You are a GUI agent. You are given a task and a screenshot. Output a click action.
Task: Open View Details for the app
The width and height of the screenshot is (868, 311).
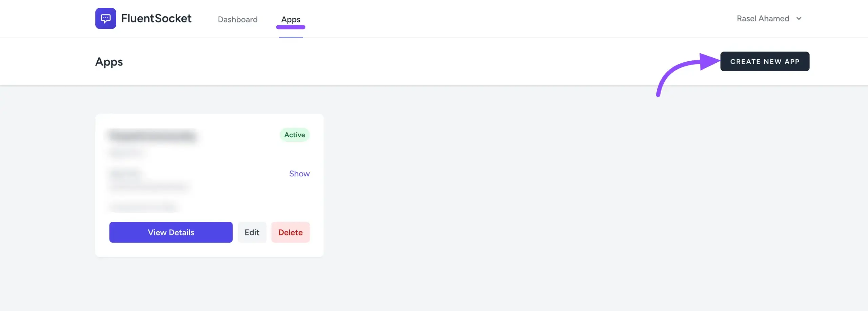click(171, 232)
